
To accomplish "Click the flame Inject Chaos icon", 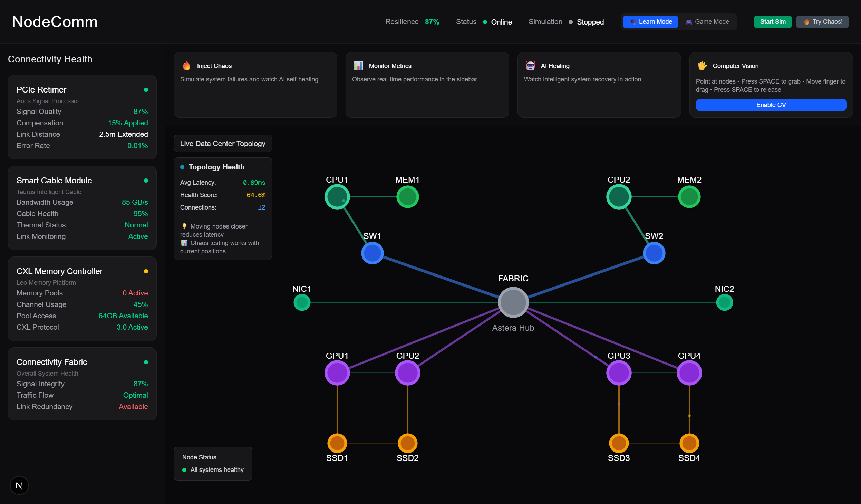I will click(186, 66).
